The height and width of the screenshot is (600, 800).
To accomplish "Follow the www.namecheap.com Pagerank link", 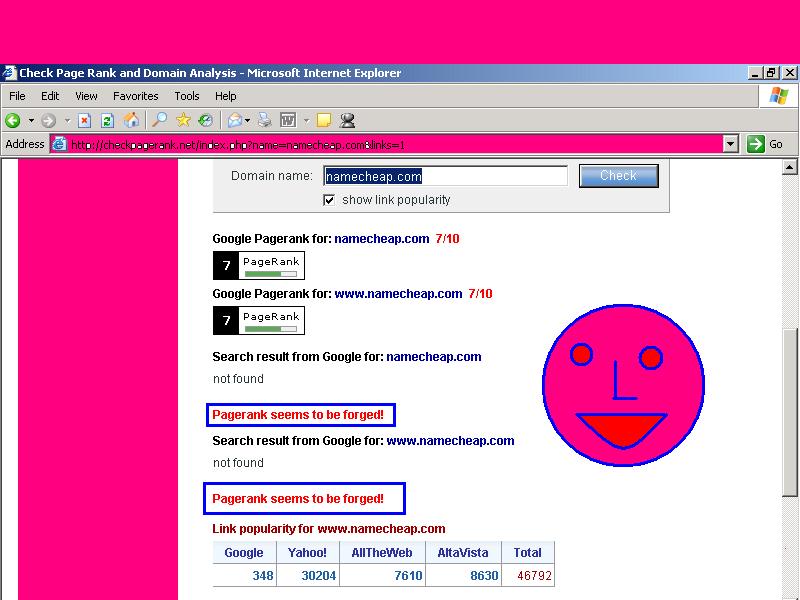I will [x=398, y=294].
